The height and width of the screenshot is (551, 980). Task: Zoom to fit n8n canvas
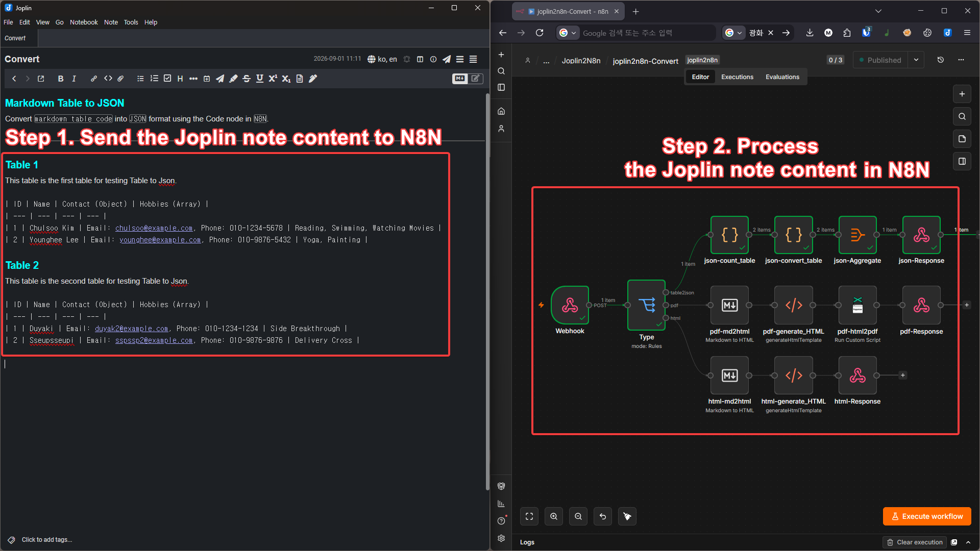pos(529,516)
